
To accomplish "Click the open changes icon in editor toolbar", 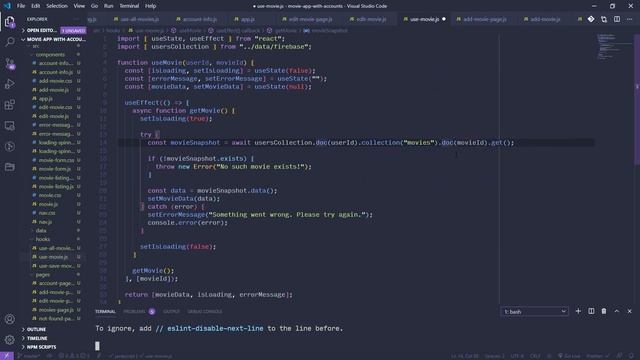I will click(604, 19).
